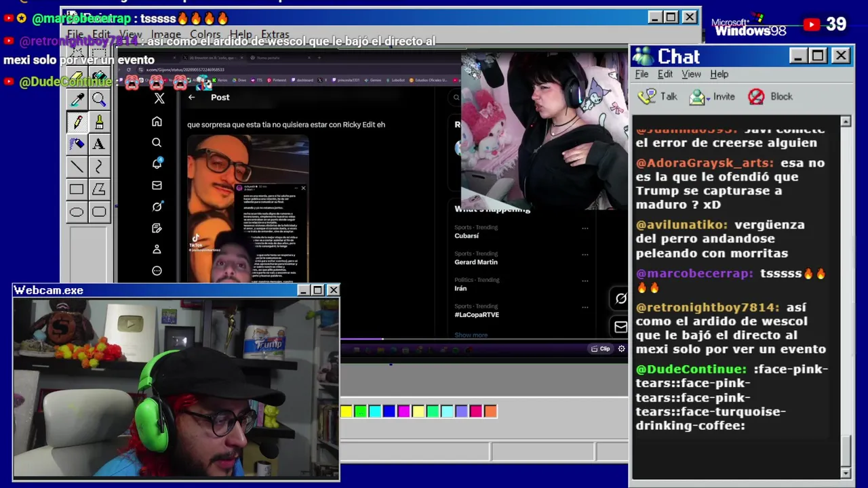Click the stream video progress bar
The width and height of the screenshot is (868, 488).
click(x=484, y=339)
